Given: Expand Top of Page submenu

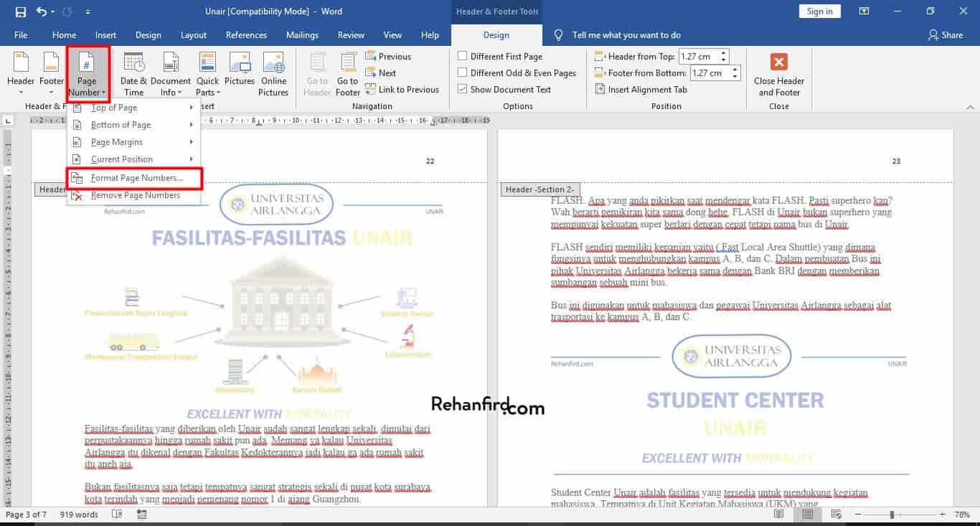Looking at the screenshot, I should point(133,108).
